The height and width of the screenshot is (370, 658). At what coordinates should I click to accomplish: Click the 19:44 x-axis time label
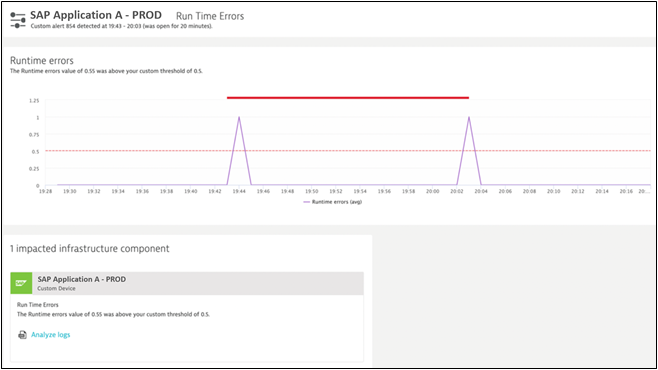click(239, 191)
